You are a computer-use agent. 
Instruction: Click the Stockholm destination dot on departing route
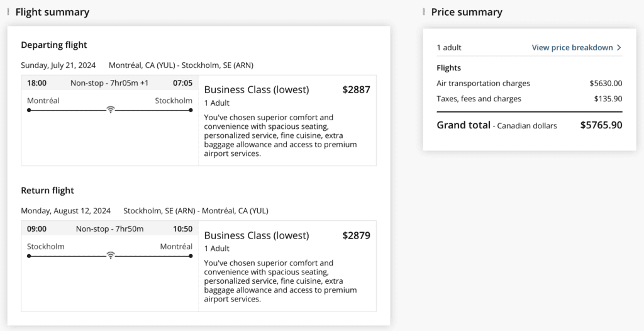tap(191, 110)
